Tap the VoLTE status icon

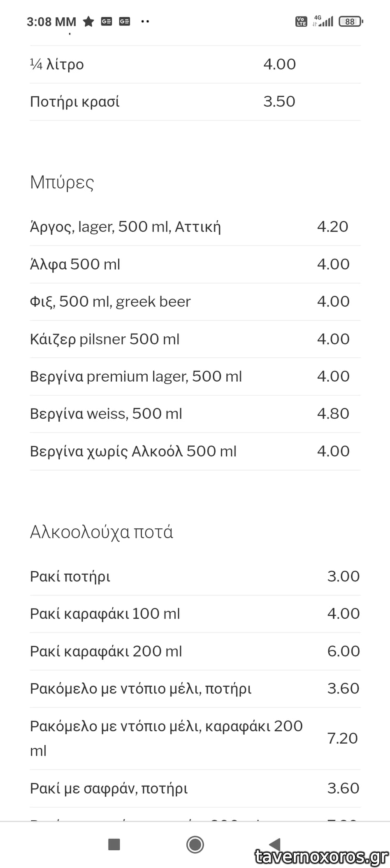coord(301,21)
